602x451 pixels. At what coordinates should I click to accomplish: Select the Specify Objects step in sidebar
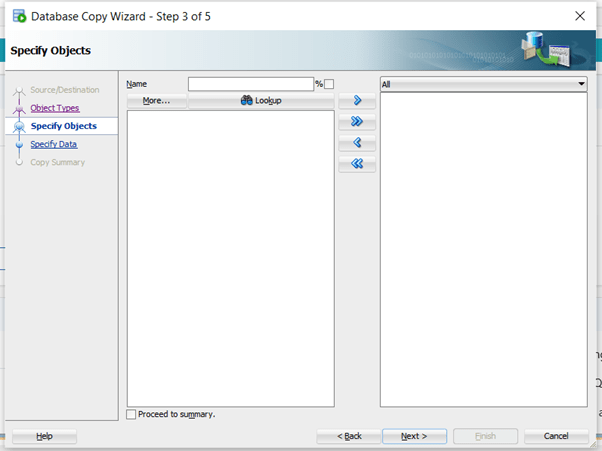64,126
